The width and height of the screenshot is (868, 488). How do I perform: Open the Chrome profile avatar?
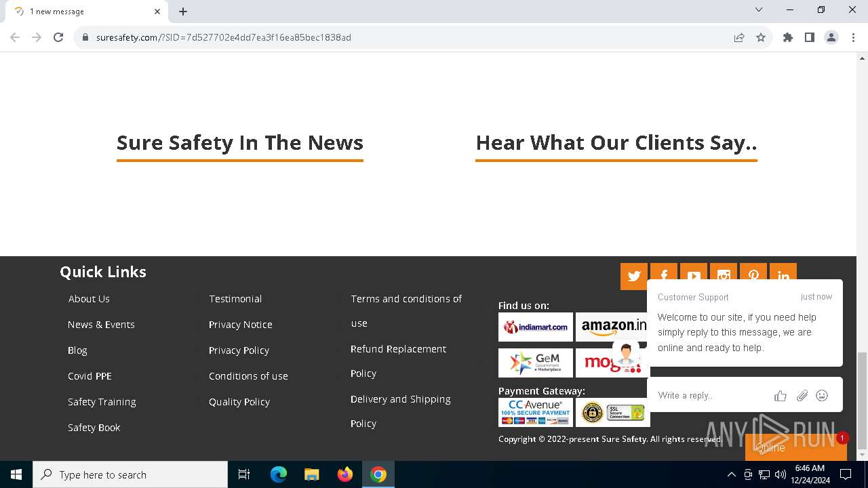[831, 37]
